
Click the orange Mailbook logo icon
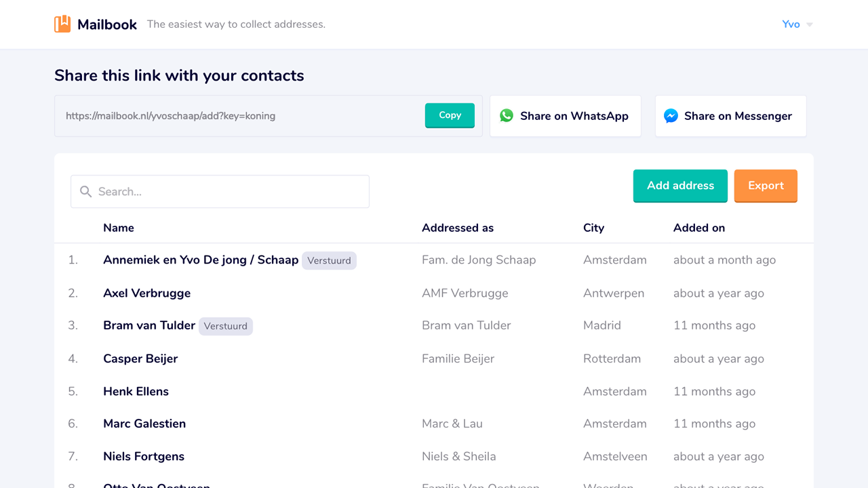[x=62, y=24]
